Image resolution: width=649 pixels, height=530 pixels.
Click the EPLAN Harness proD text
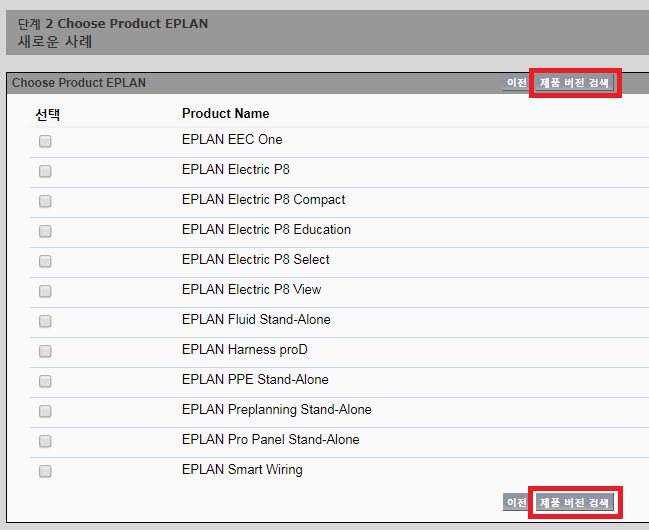click(245, 349)
